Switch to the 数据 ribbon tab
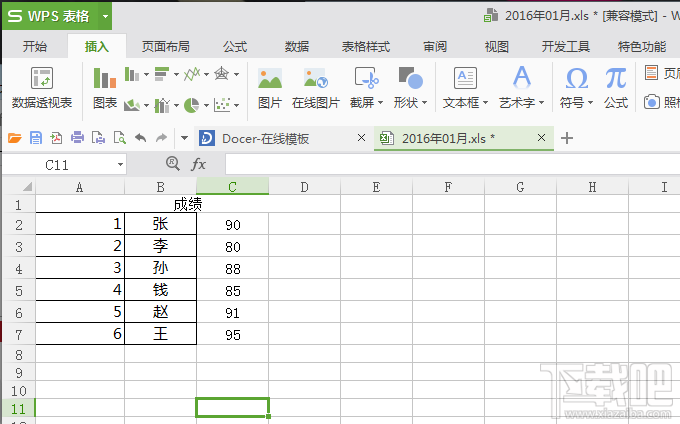Screen dimensions: 680x424 point(297,46)
